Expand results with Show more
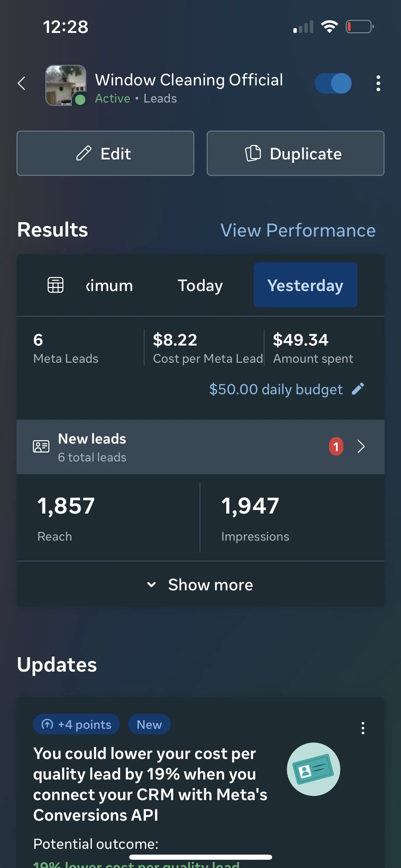Screen dimensions: 401x868 pos(200,584)
